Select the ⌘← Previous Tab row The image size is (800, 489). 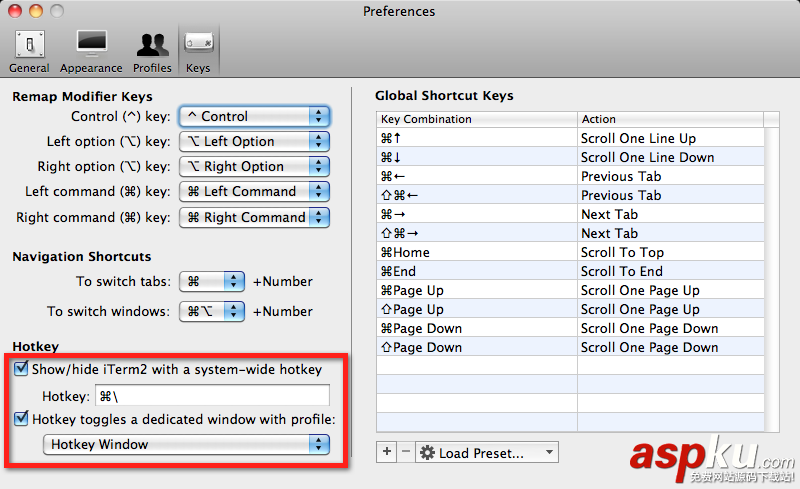point(570,176)
